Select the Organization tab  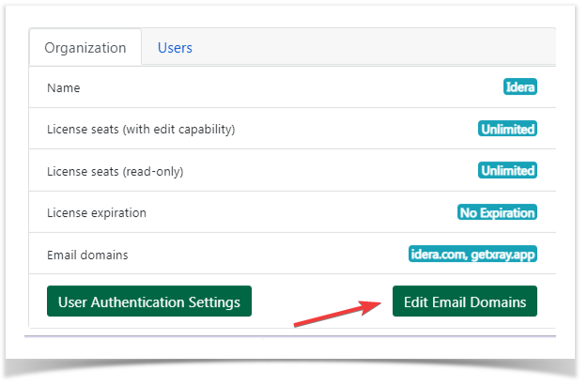point(85,48)
